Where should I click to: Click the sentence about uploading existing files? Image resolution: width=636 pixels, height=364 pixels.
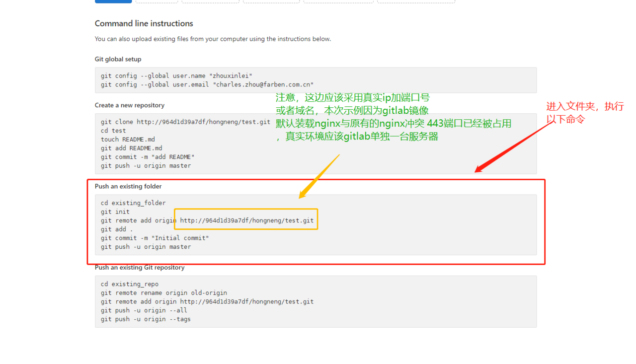tap(213, 39)
